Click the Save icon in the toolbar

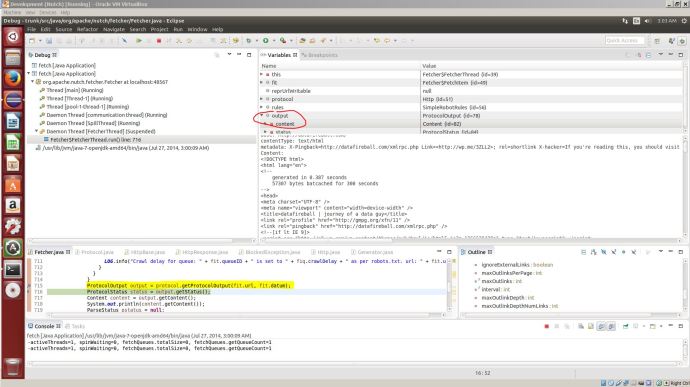coord(49,41)
